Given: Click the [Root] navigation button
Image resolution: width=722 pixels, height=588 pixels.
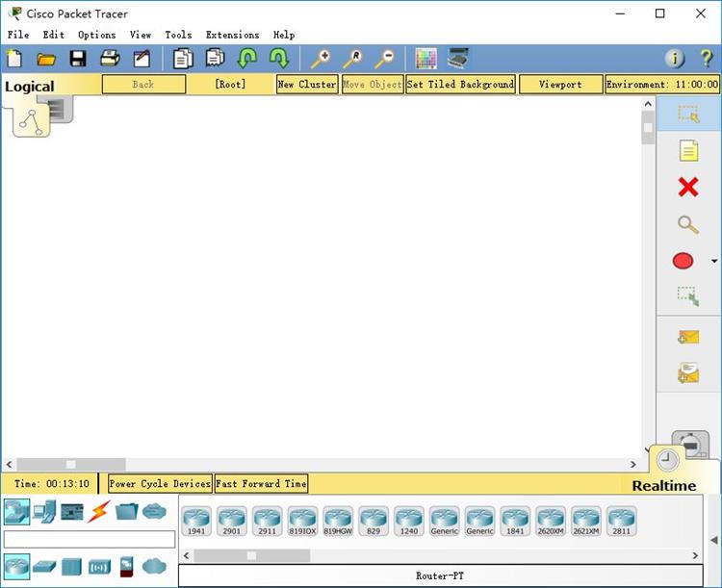Looking at the screenshot, I should click(x=230, y=85).
